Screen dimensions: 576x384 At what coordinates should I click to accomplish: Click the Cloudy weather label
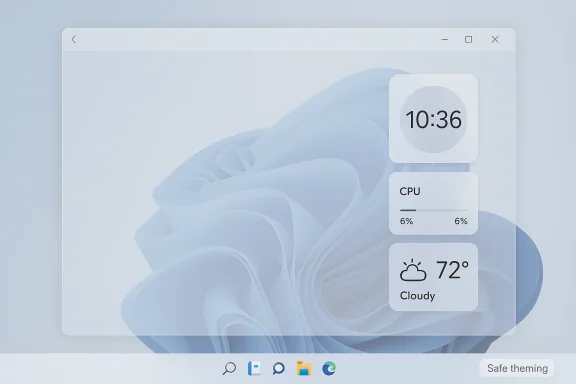click(417, 296)
